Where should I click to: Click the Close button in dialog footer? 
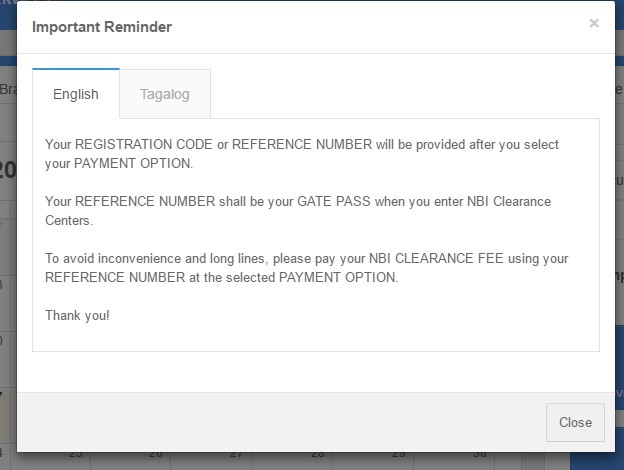pos(575,422)
